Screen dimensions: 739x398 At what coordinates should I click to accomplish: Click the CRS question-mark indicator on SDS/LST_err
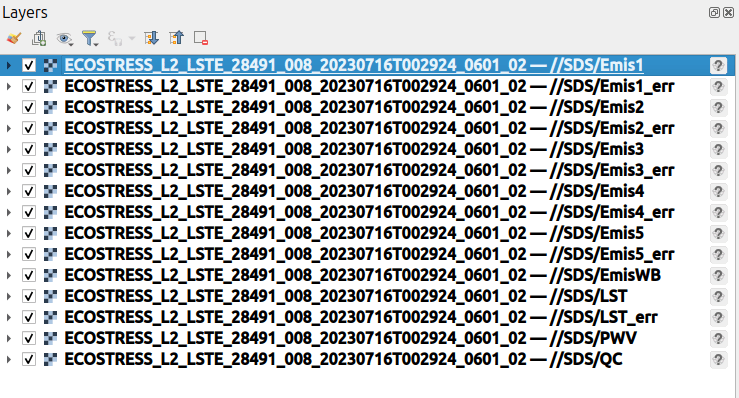718,317
